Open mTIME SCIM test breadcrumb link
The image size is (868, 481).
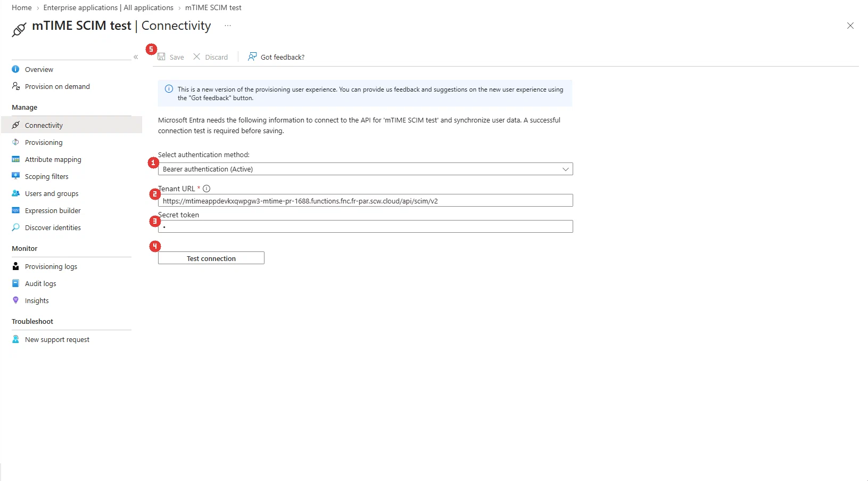213,7
